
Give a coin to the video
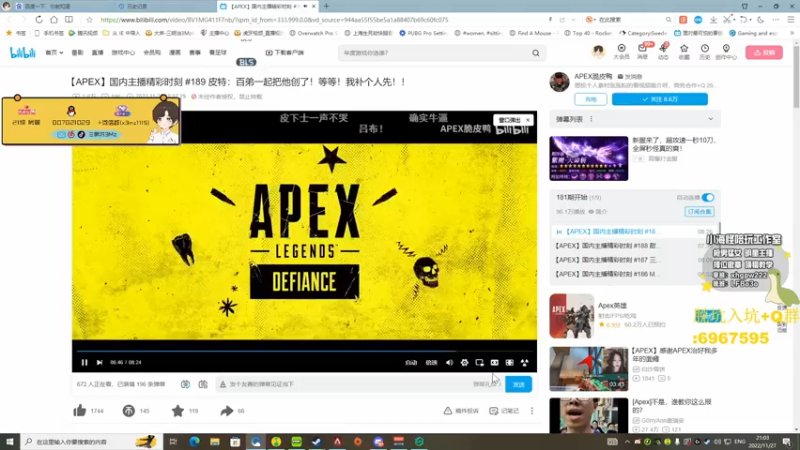tap(129, 411)
